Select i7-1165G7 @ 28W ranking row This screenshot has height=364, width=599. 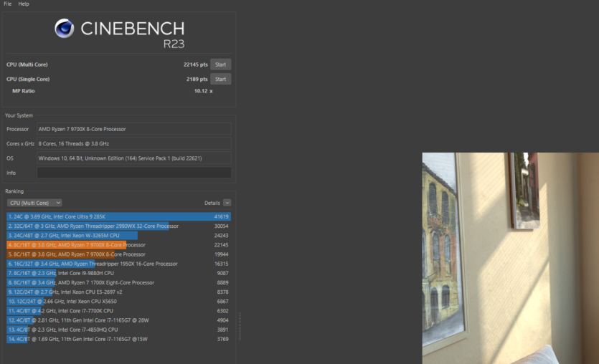(118, 320)
